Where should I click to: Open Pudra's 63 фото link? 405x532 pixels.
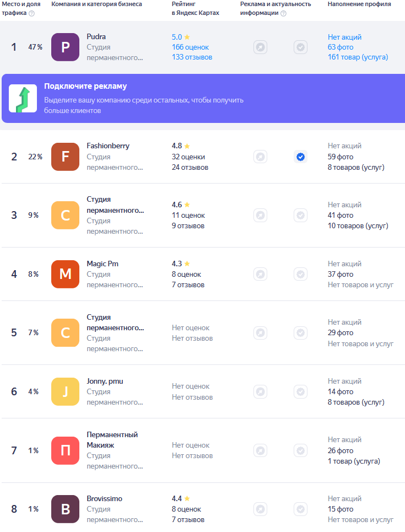(x=341, y=47)
